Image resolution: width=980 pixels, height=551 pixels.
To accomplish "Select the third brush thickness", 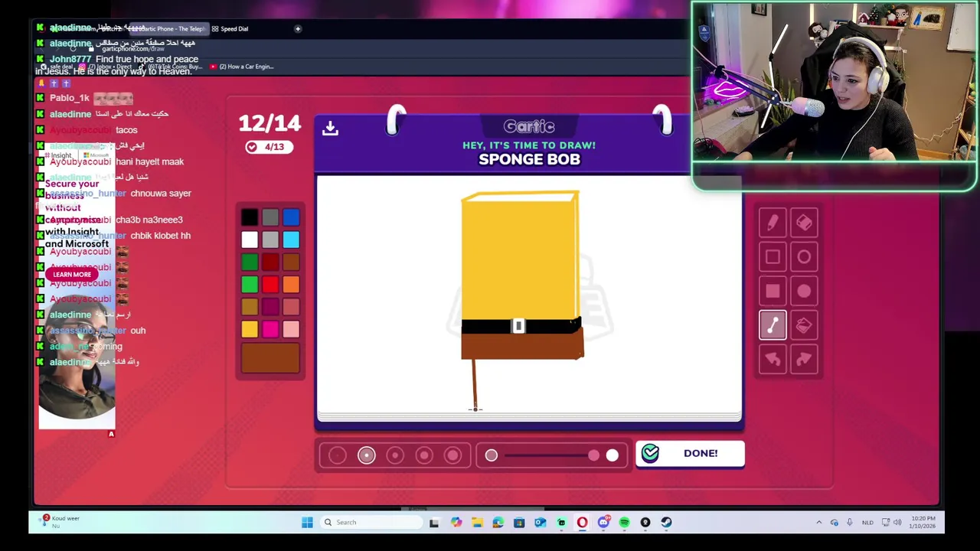I will coord(395,455).
